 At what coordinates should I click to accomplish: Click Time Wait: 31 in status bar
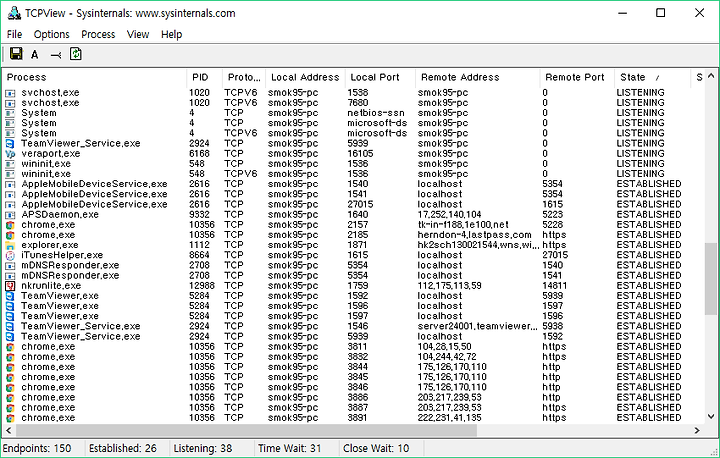(289, 448)
